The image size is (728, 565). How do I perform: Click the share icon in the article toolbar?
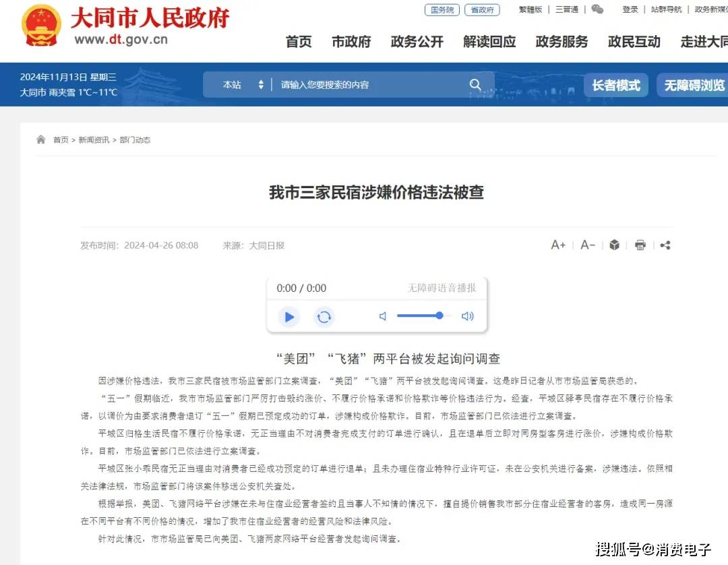(x=665, y=245)
